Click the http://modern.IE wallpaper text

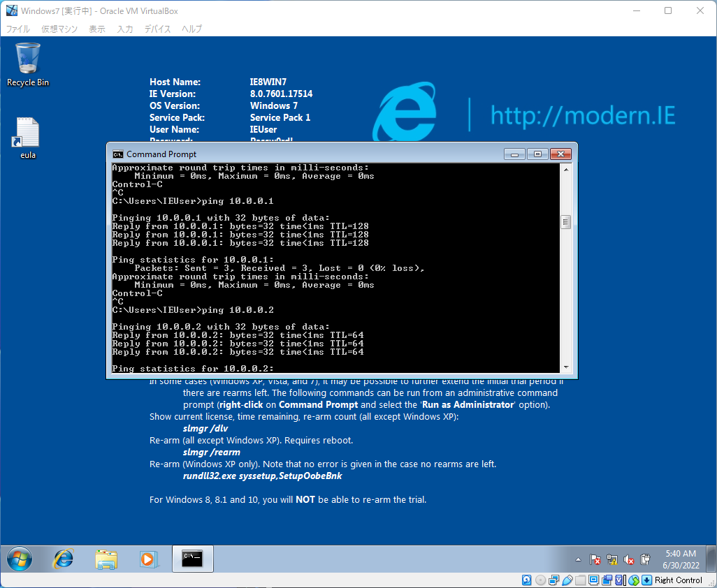(583, 115)
